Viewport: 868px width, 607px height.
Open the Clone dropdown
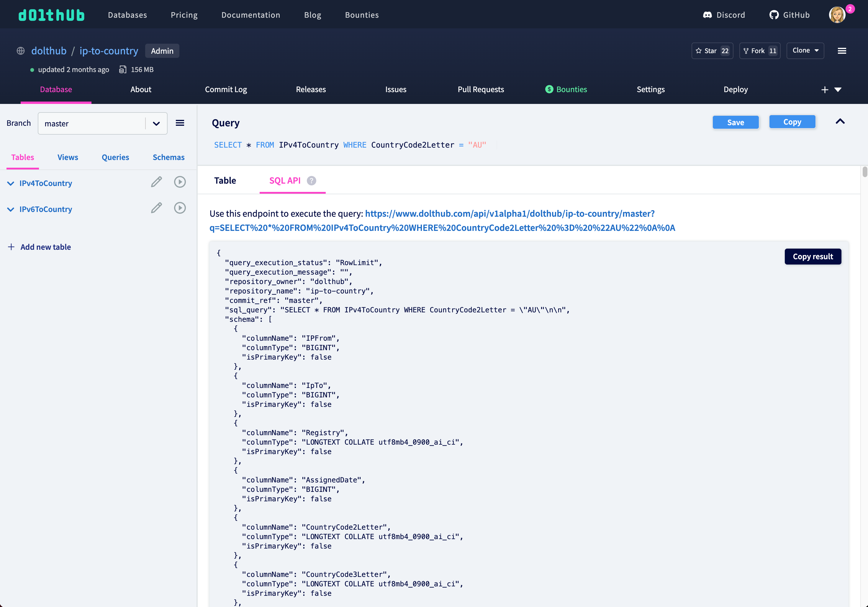pos(805,51)
